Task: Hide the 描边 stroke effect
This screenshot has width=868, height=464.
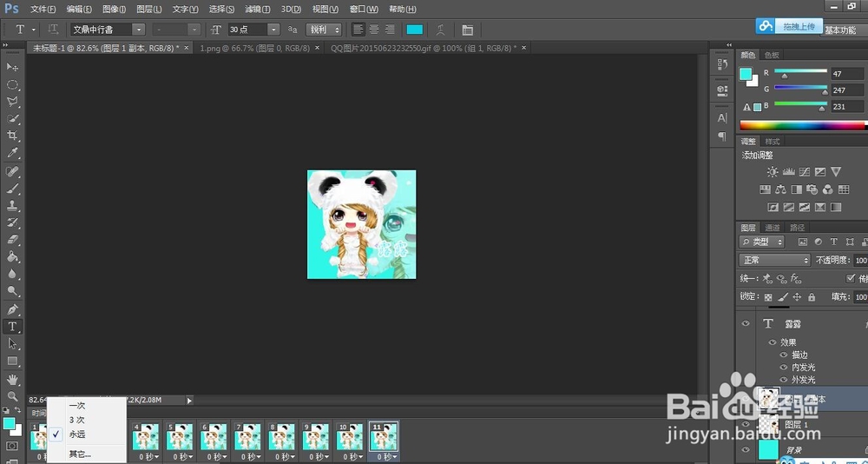Action: click(x=783, y=355)
